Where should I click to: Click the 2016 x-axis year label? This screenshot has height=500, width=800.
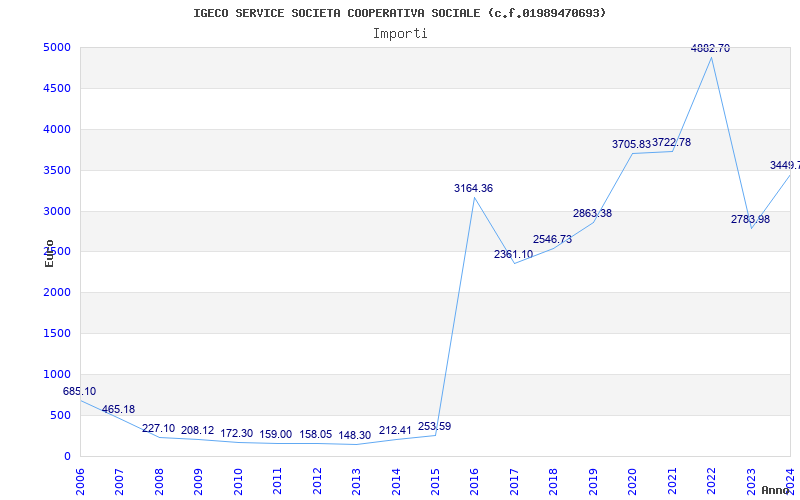(x=474, y=481)
